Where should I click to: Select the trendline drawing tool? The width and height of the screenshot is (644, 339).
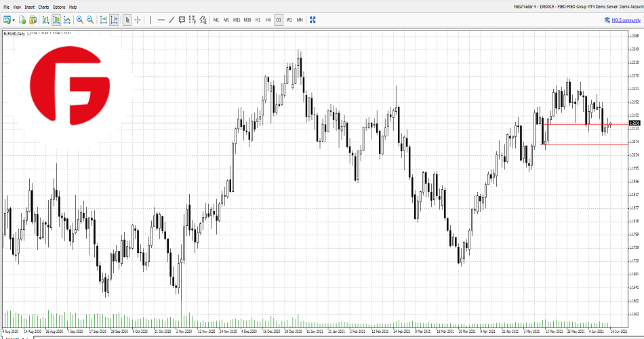[x=172, y=20]
